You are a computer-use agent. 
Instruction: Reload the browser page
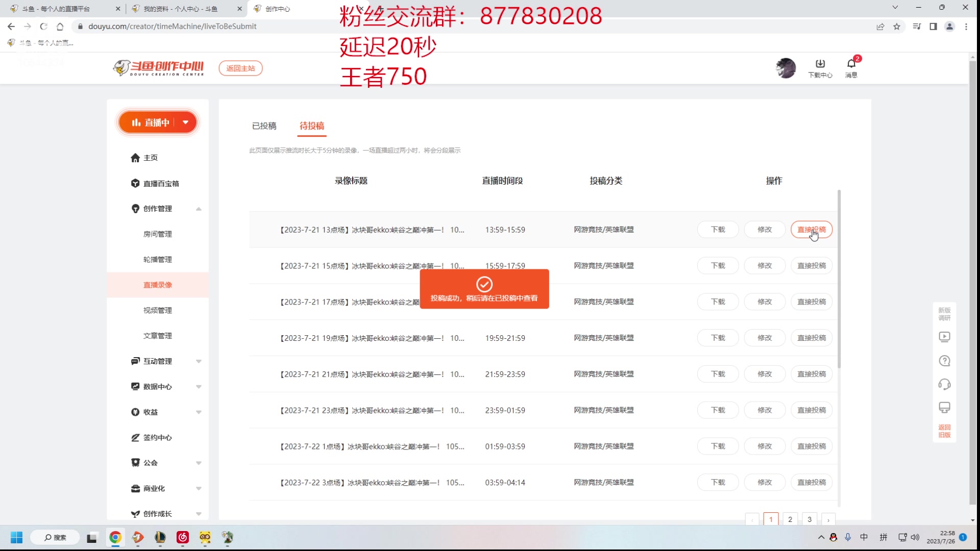(x=44, y=27)
